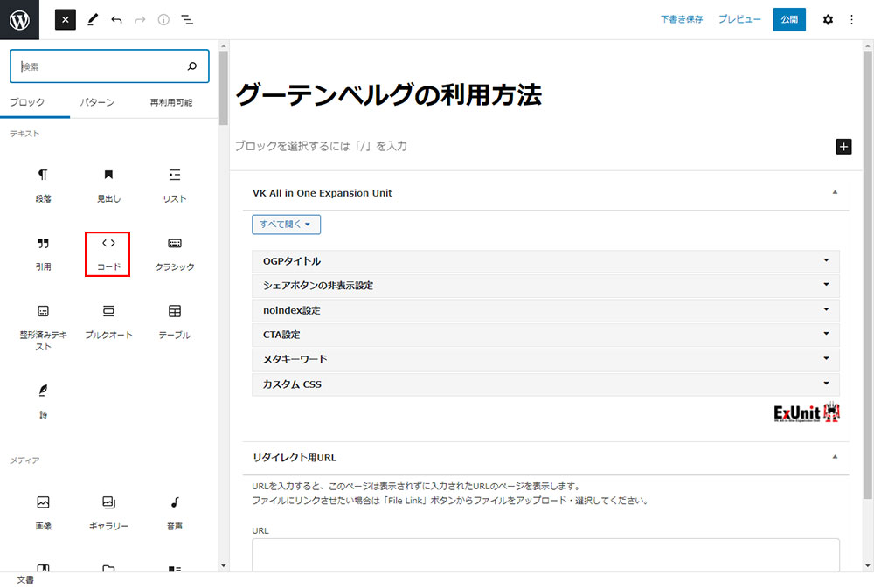Viewport: 874px width, 588px height.
Task: Click the 公開 publish button
Action: (x=789, y=19)
